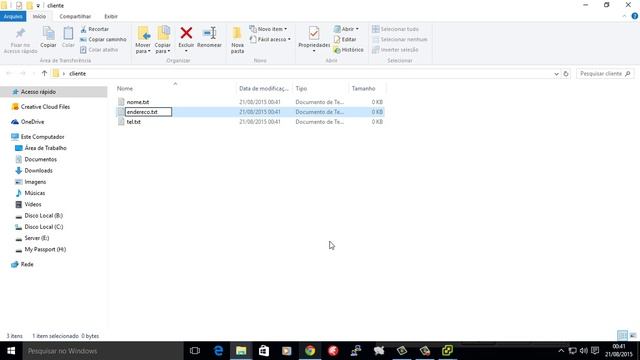
Task: Open the Mover para dropdown
Action: (143, 40)
